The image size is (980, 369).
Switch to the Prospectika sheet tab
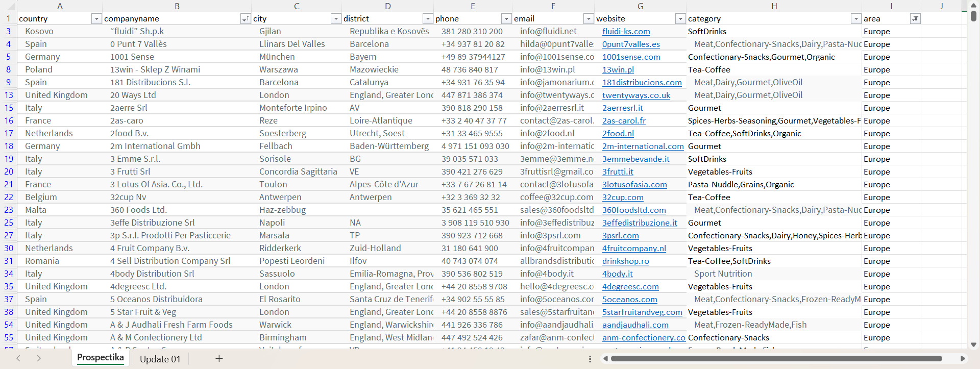click(101, 358)
